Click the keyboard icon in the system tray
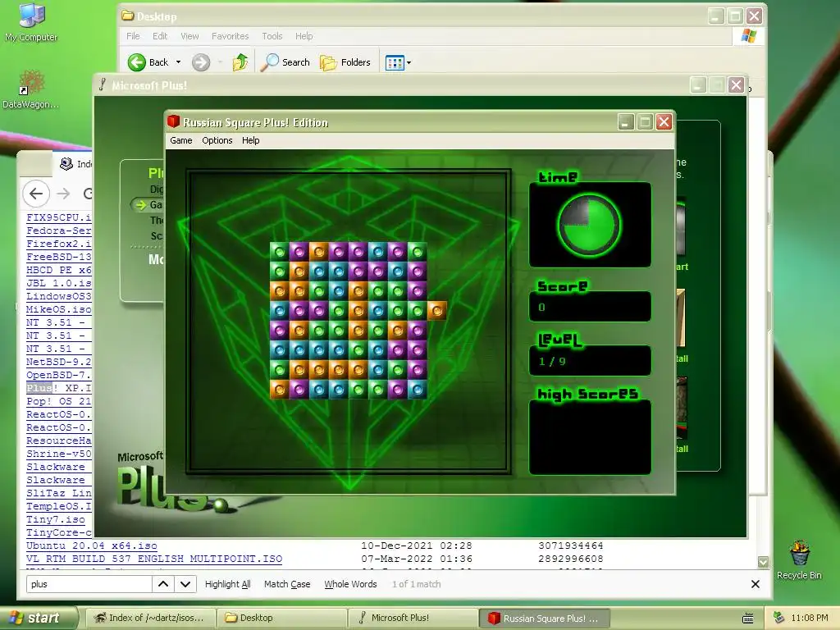The image size is (840, 630). pyautogui.click(x=748, y=619)
